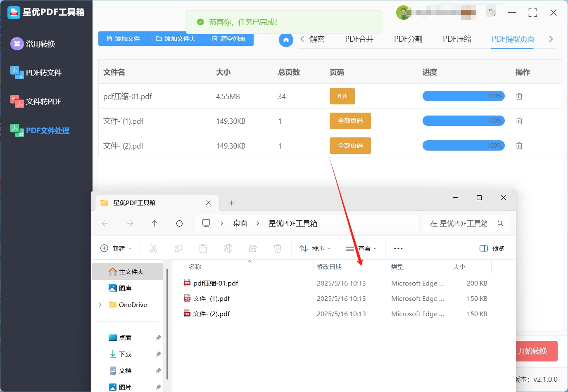The width and height of the screenshot is (568, 392).
Task: Click the Cut icon in Explorer toolbar
Action: [154, 248]
